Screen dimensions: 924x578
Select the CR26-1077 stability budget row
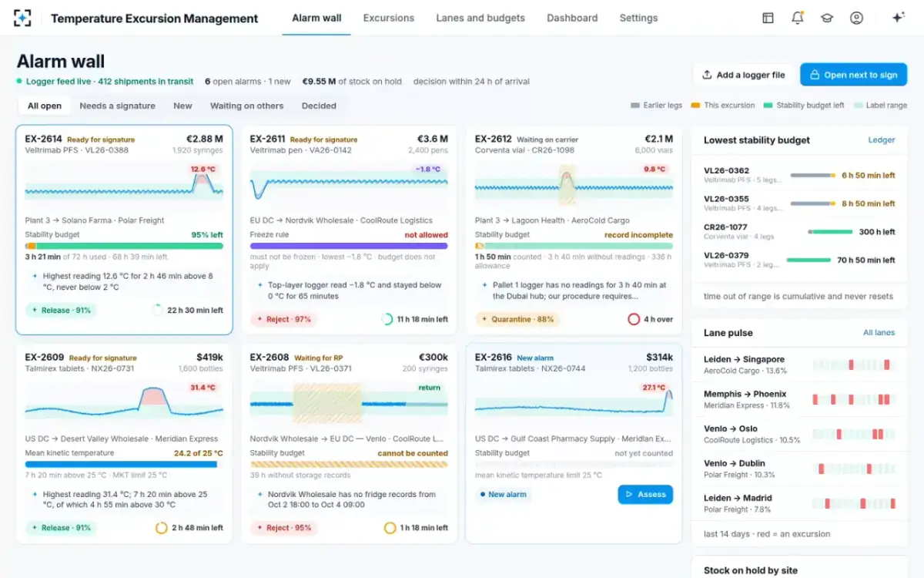(799, 231)
